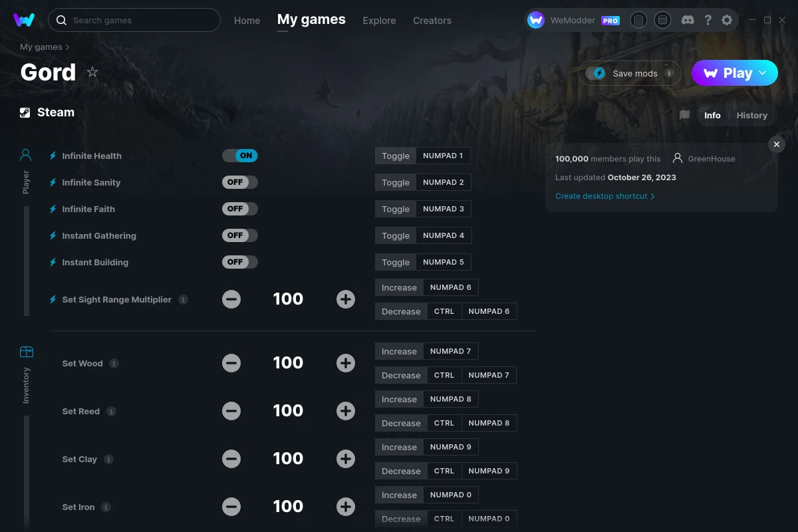Select the Player category icon
Screen dimensions: 798x532
tap(26, 156)
